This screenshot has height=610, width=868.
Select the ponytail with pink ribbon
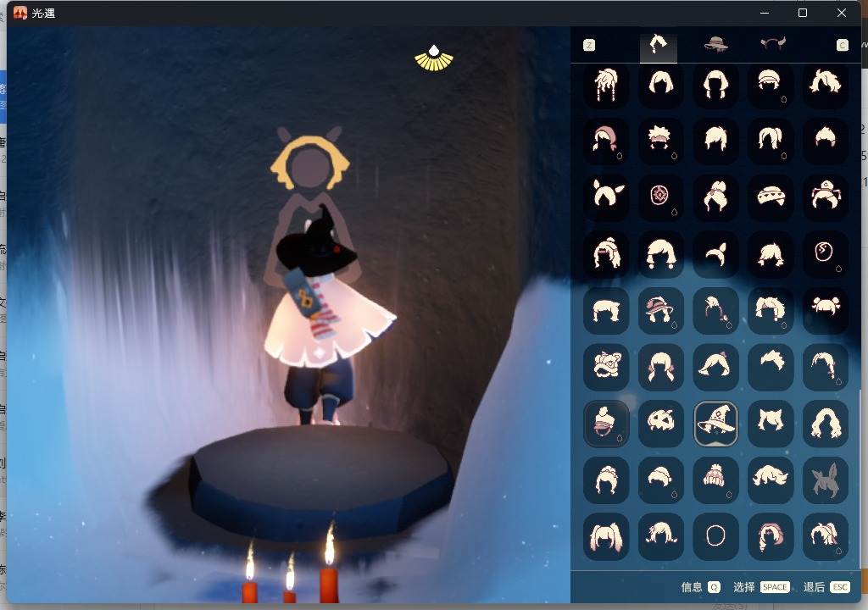point(825,535)
